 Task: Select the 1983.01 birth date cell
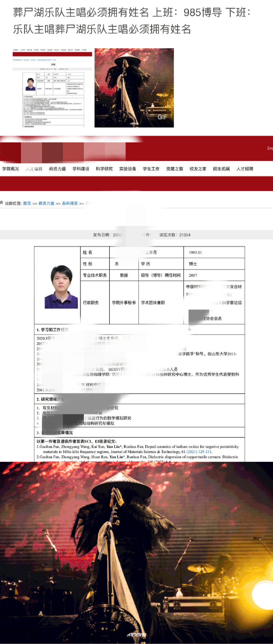(x=214, y=252)
